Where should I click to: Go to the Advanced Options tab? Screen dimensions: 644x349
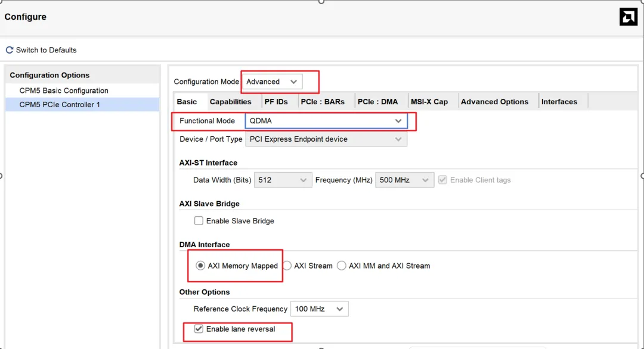494,102
